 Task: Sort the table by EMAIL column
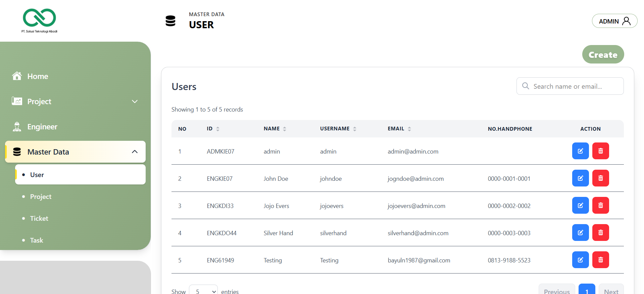[x=409, y=129]
